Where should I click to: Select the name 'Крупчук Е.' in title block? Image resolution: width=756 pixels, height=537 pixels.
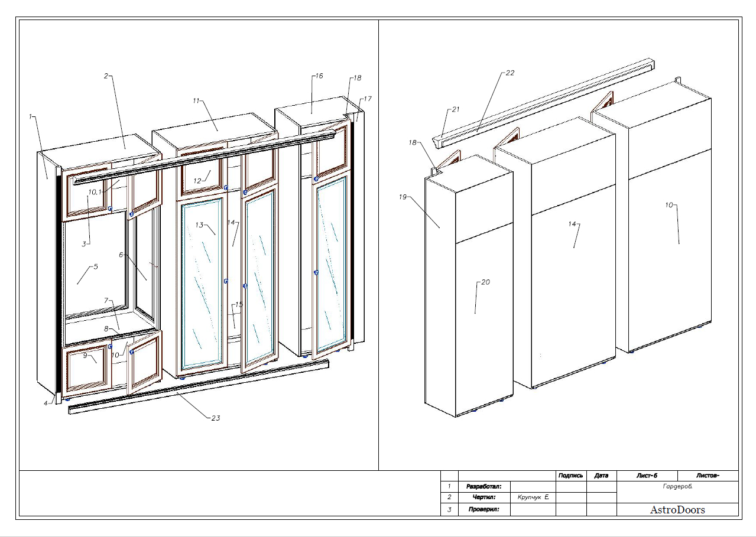(x=533, y=498)
